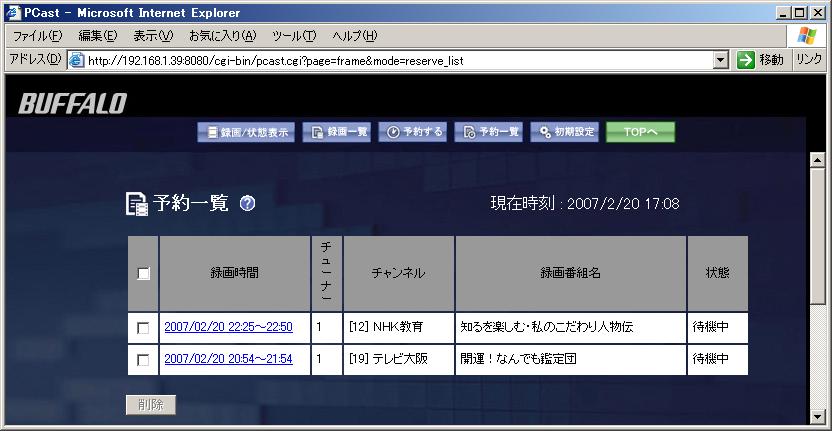832x431 pixels.
Task: Click 待機中 status in テレビ大阪 row
Action: pyautogui.click(x=710, y=359)
